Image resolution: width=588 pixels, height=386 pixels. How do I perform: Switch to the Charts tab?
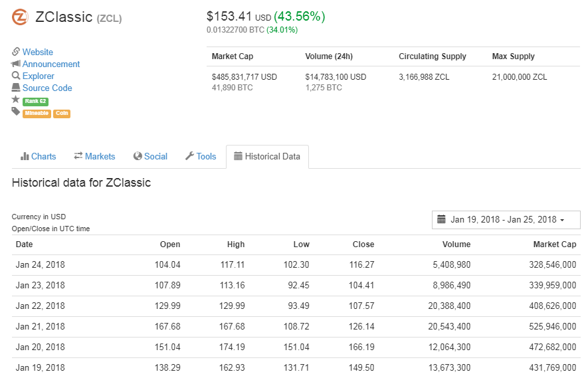click(x=39, y=156)
